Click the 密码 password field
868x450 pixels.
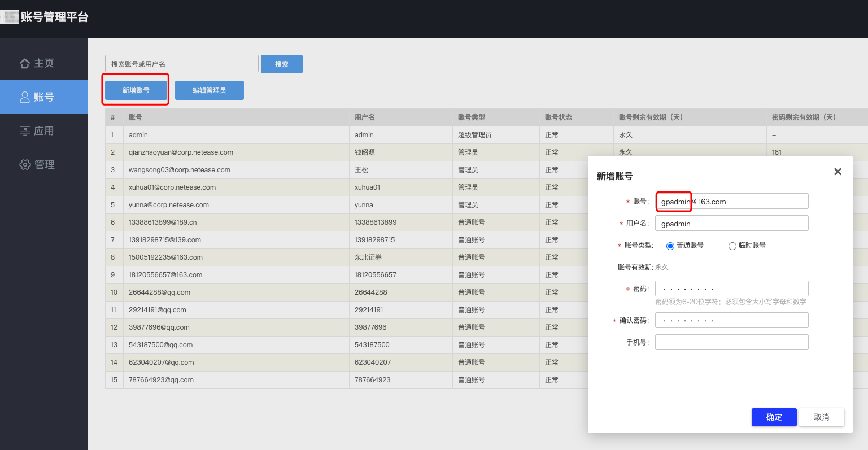pos(731,289)
